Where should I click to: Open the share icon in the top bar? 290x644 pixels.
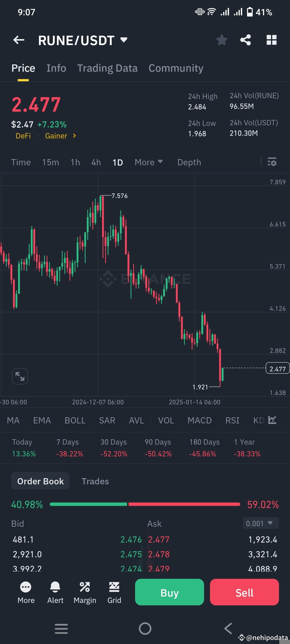245,40
